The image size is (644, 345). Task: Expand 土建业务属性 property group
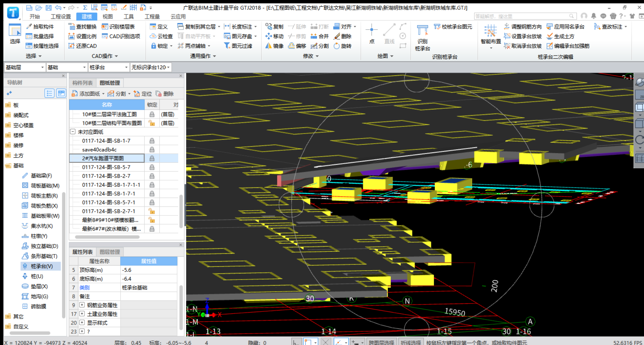(x=82, y=314)
